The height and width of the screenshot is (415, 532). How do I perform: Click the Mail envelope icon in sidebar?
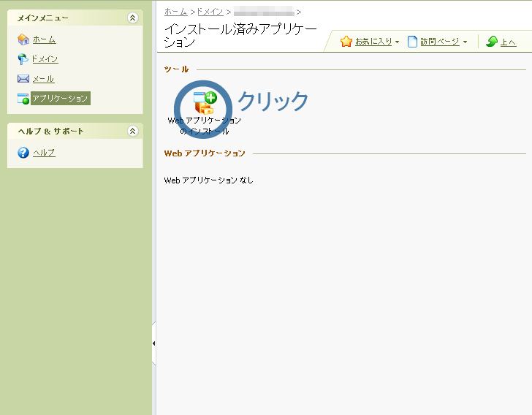pos(23,79)
